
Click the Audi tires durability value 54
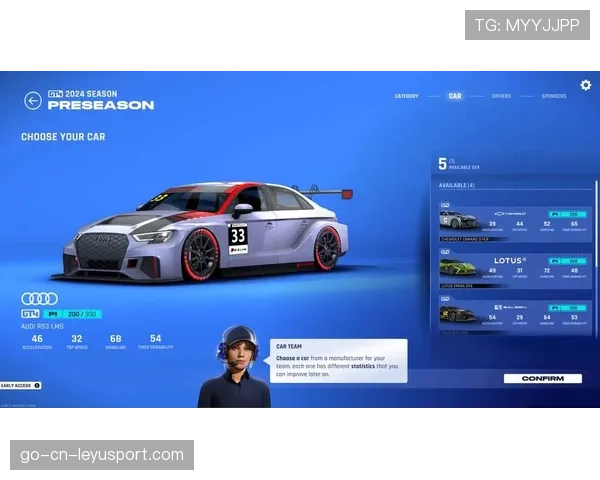click(x=155, y=338)
